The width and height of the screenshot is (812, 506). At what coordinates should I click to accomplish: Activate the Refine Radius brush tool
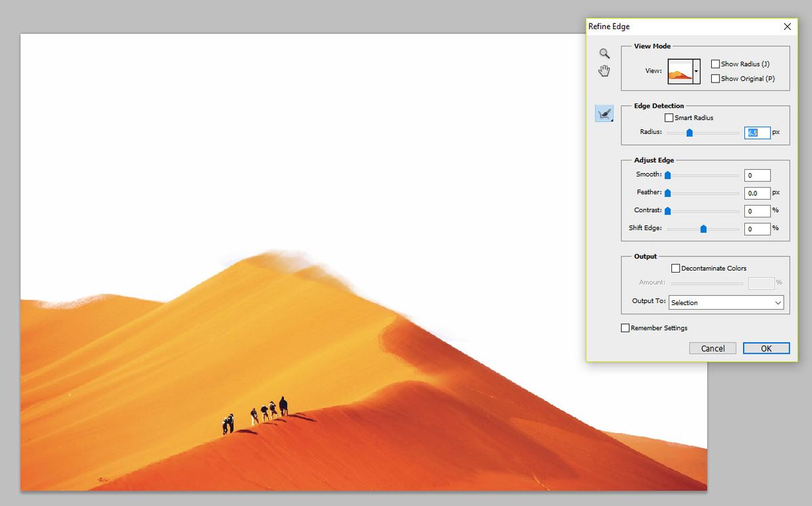point(604,113)
